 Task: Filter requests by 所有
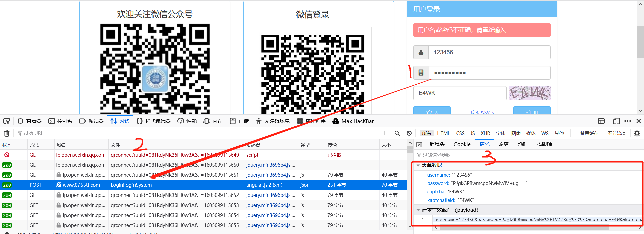coord(427,133)
